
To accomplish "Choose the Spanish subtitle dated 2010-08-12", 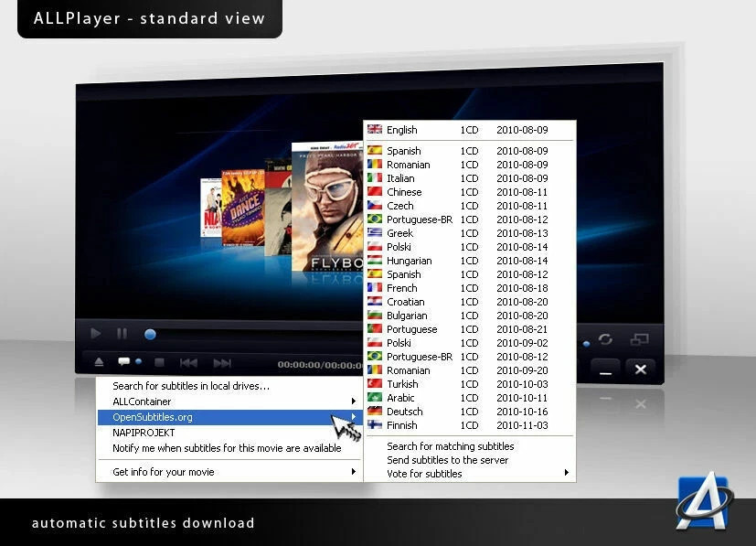I will coord(470,274).
